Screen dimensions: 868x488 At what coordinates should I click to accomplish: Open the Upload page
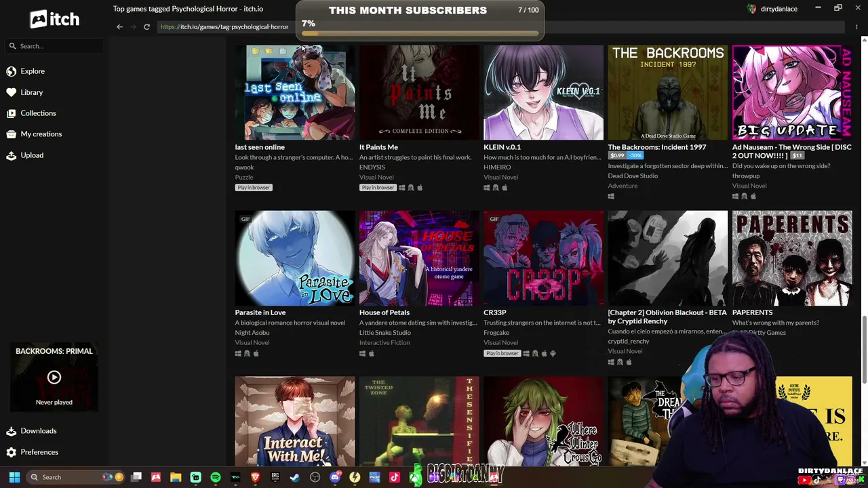click(x=32, y=155)
